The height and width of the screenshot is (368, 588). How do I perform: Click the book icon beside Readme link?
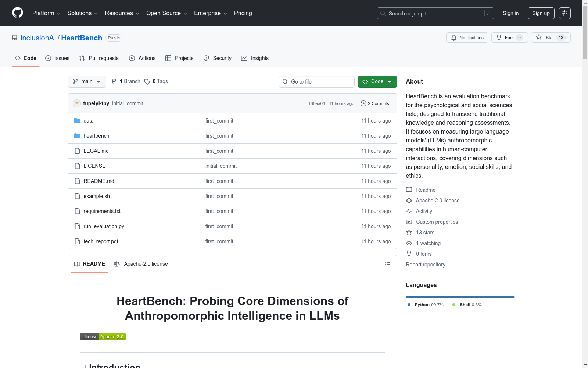pos(409,190)
